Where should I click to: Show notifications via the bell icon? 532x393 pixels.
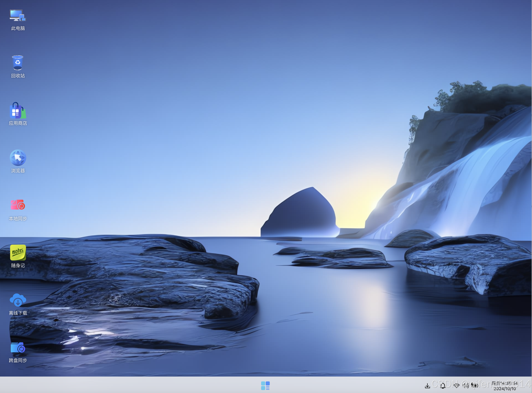[443, 386]
